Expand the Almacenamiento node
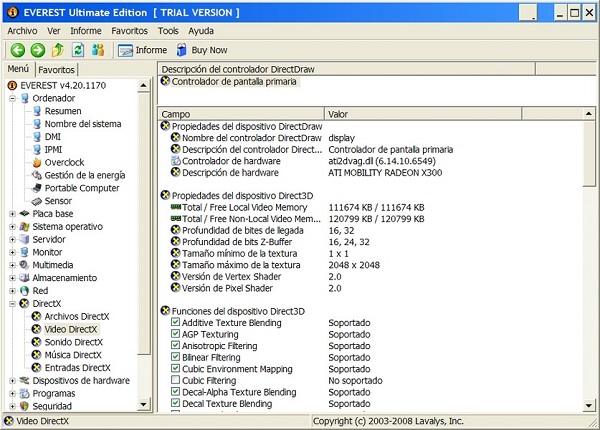The height and width of the screenshot is (430, 600). (12, 278)
